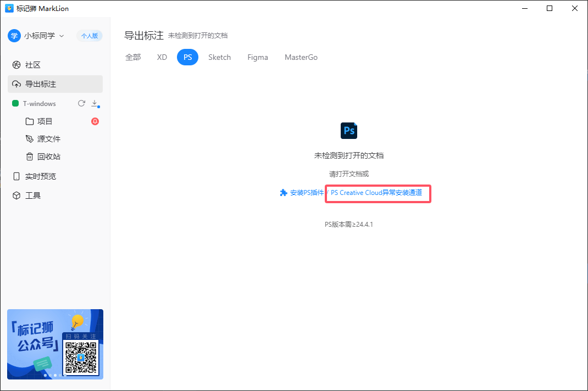Switch to the XD tab

coord(162,57)
